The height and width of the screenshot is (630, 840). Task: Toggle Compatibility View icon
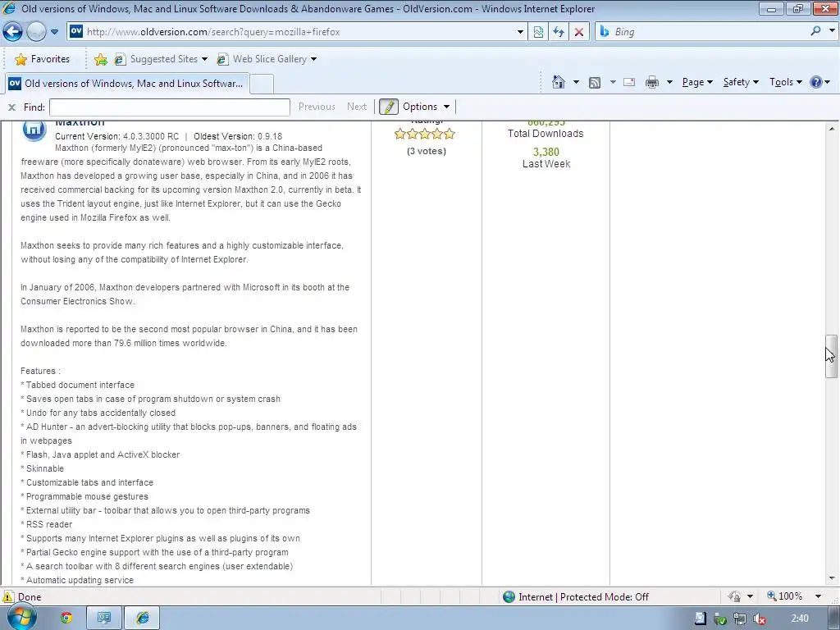pyautogui.click(x=538, y=32)
